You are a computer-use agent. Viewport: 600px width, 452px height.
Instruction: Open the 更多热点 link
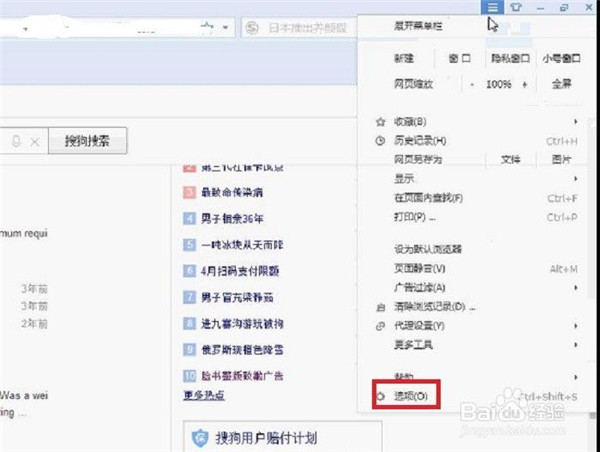pos(204,394)
